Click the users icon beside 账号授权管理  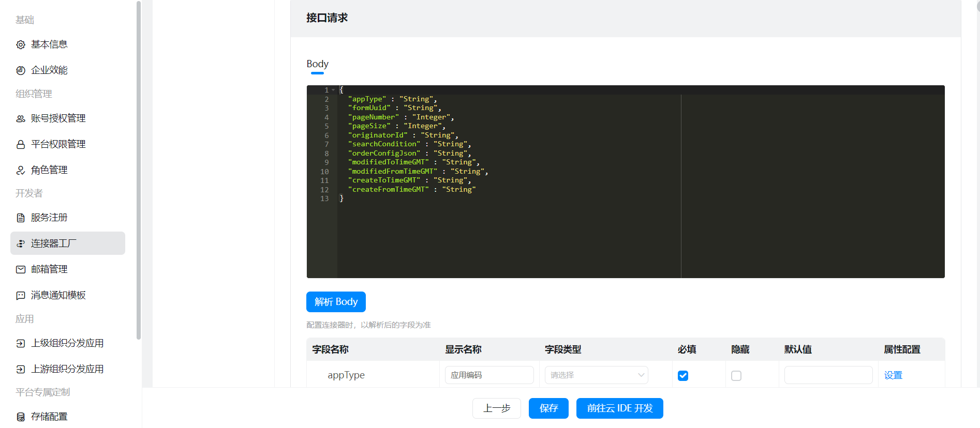click(x=21, y=119)
